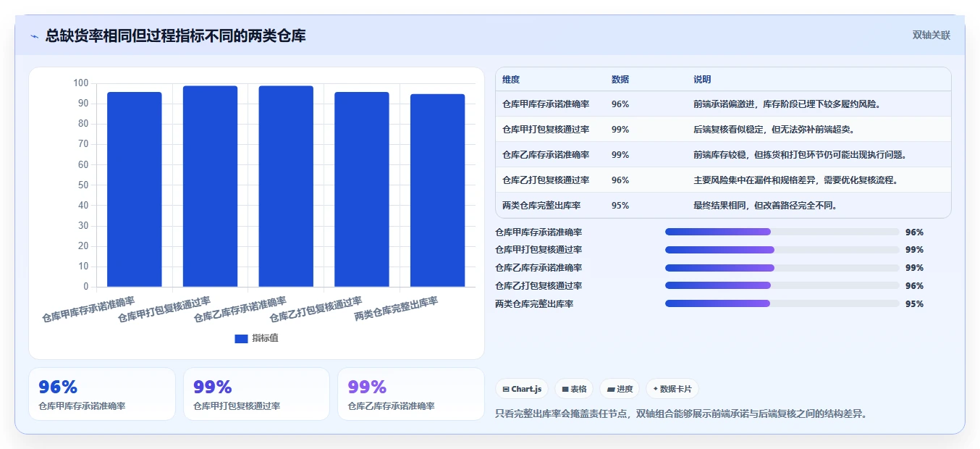
Task: Click the 96% 仓库甲库存承诺准确率 data card
Action: coord(102,394)
